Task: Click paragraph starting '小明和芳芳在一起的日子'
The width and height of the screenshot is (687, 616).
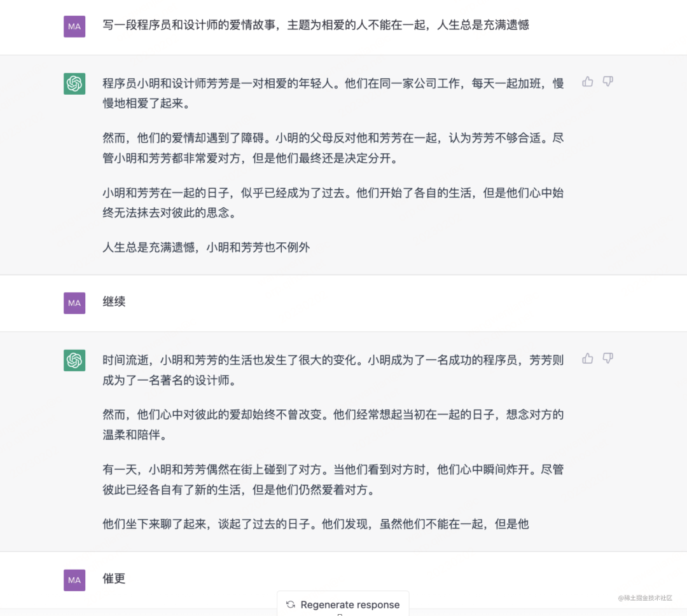Action: tap(333, 203)
